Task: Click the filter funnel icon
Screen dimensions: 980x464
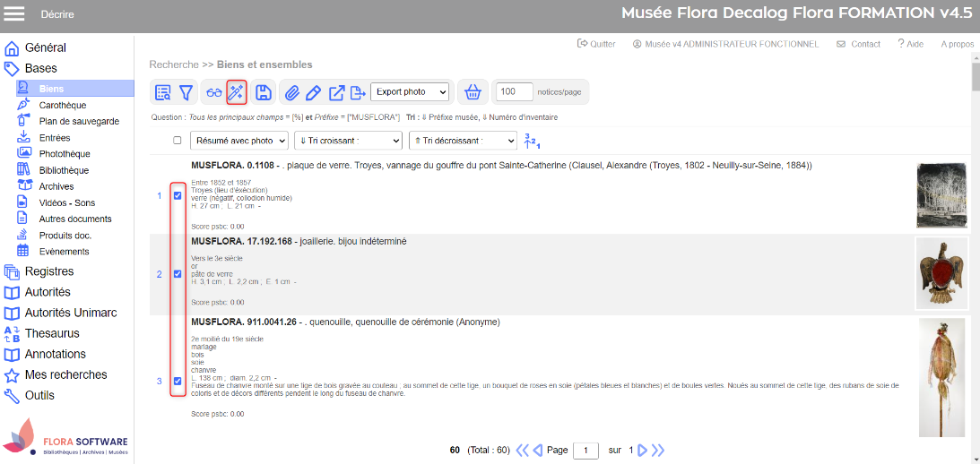Action: [186, 92]
